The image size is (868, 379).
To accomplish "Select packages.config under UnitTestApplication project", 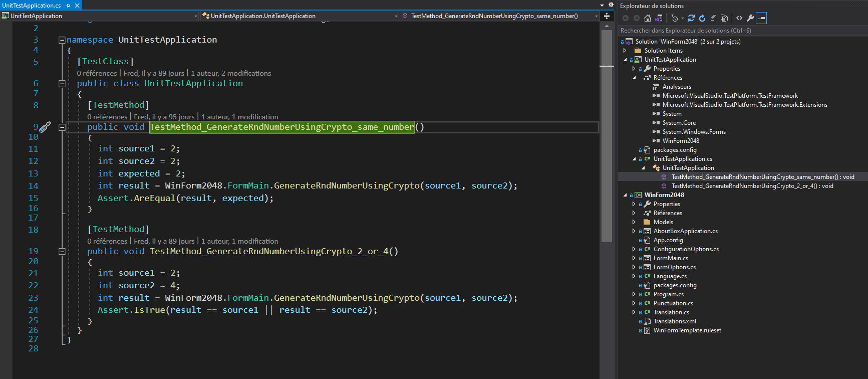I will [x=675, y=150].
